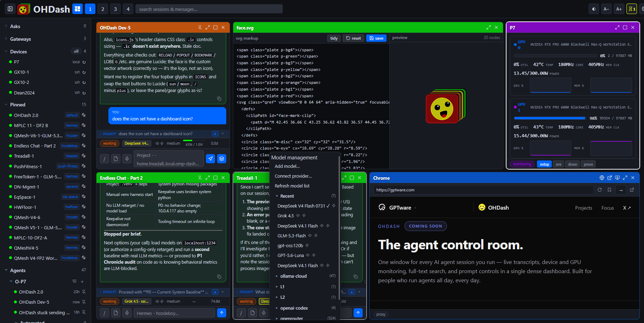Click the layers stack button in OHDash Dev-5
The height and width of the screenshot is (323, 644).
tap(222, 159)
